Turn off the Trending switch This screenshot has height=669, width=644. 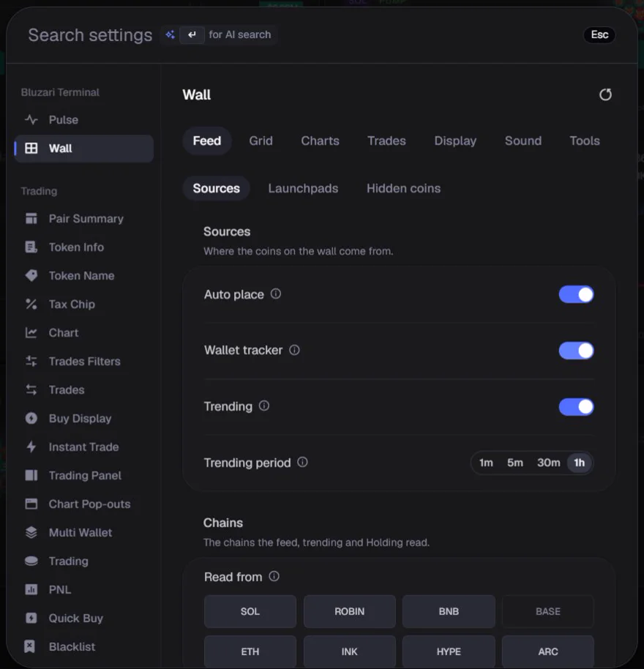pyautogui.click(x=576, y=407)
